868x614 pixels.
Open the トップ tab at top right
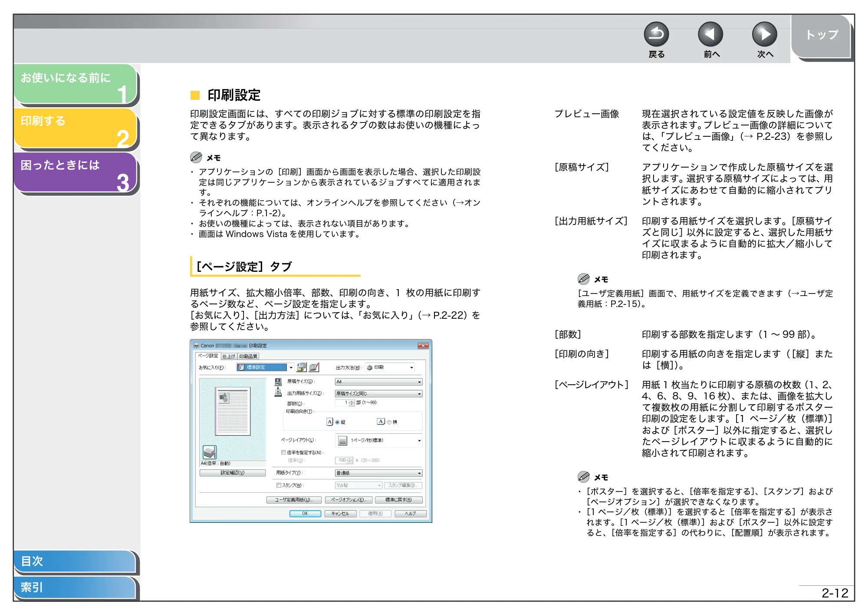point(822,36)
